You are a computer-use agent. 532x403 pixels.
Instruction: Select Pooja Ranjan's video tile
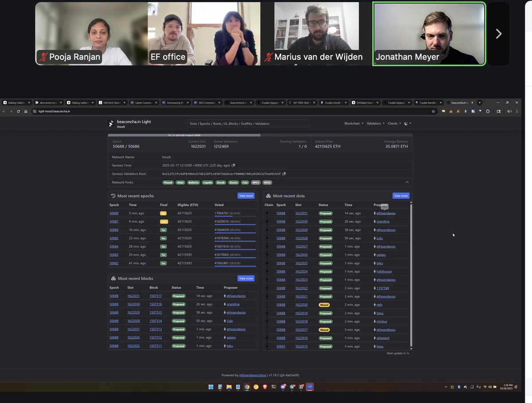click(91, 34)
